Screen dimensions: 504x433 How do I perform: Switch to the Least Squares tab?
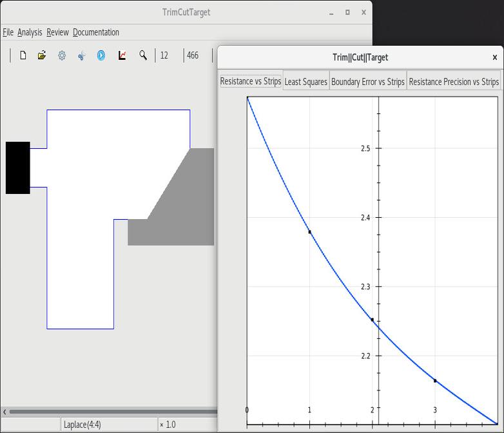(305, 82)
